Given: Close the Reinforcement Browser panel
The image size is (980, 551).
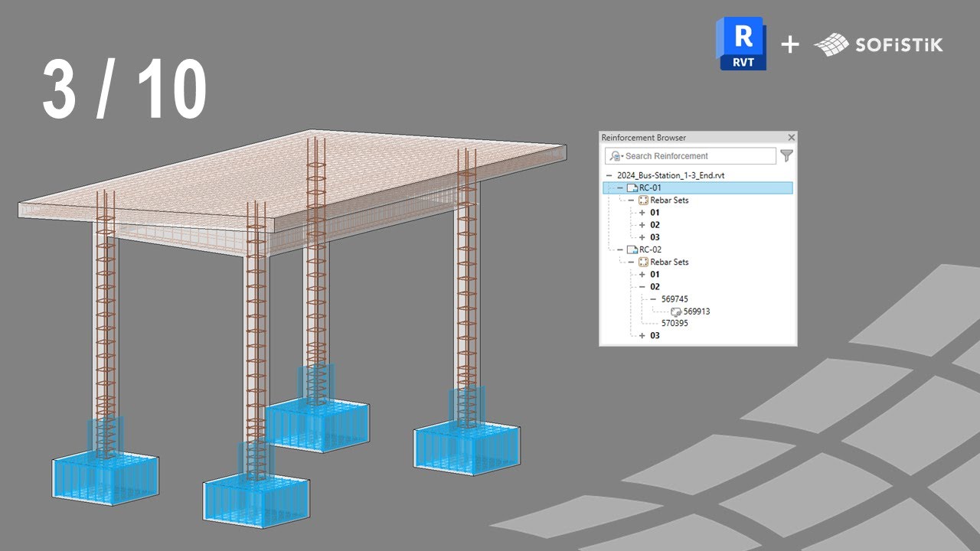Looking at the screenshot, I should click(792, 138).
